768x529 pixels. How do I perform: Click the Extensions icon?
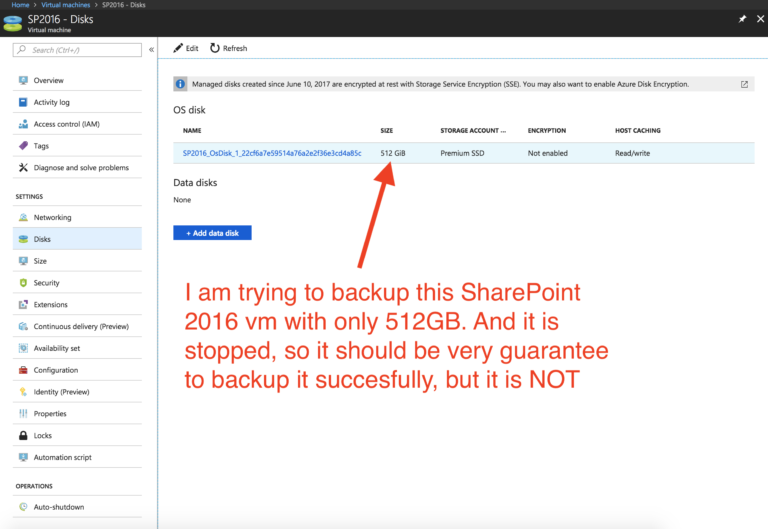pyautogui.click(x=23, y=304)
